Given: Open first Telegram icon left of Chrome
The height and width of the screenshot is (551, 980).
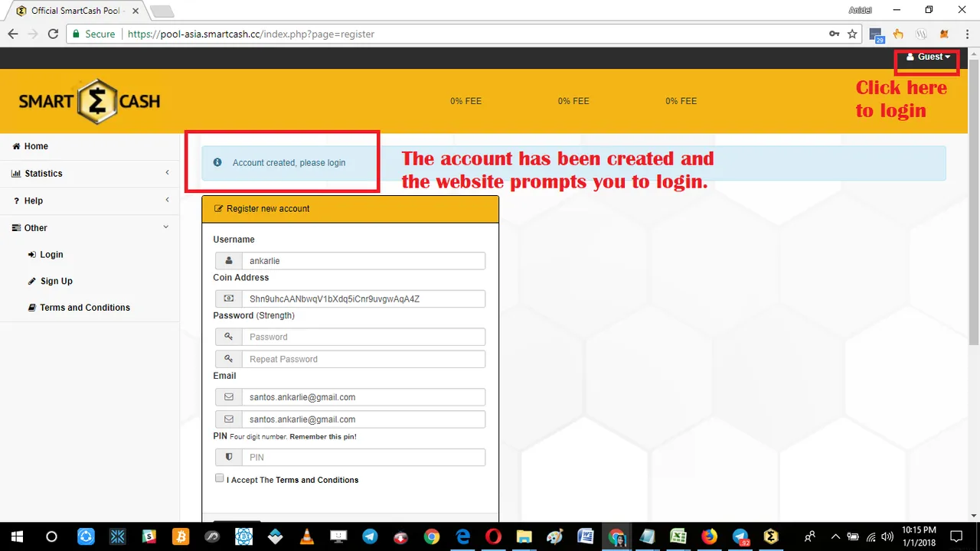Looking at the screenshot, I should [x=369, y=536].
